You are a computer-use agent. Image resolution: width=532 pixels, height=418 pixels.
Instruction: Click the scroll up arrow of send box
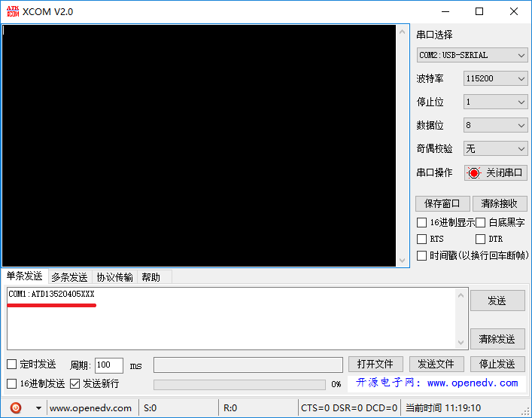pyautogui.click(x=461, y=295)
